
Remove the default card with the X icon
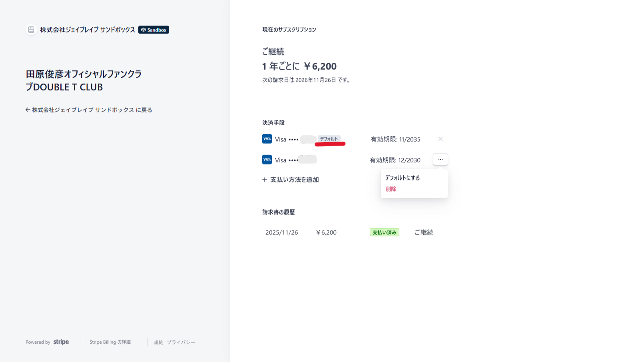(x=440, y=139)
